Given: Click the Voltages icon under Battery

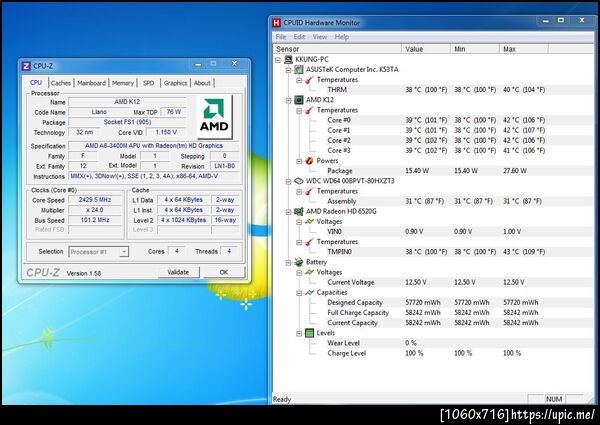Looking at the screenshot, I should (309, 272).
